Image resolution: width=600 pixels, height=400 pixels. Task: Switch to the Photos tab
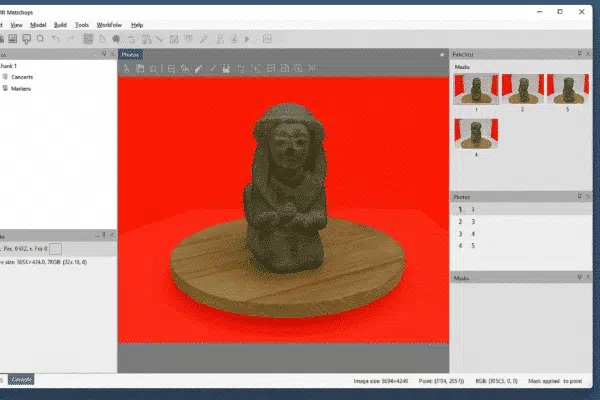pos(130,54)
